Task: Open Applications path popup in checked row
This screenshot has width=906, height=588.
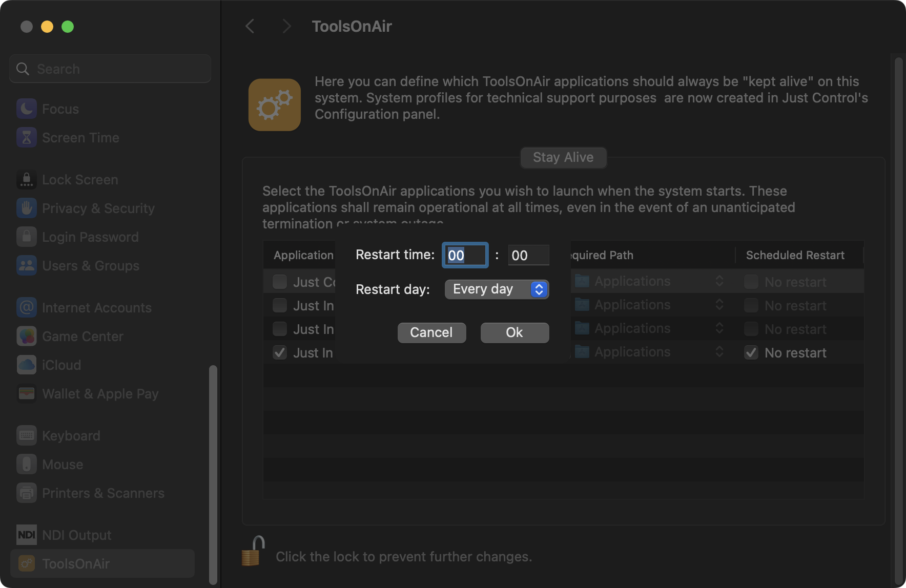Action: (649, 352)
